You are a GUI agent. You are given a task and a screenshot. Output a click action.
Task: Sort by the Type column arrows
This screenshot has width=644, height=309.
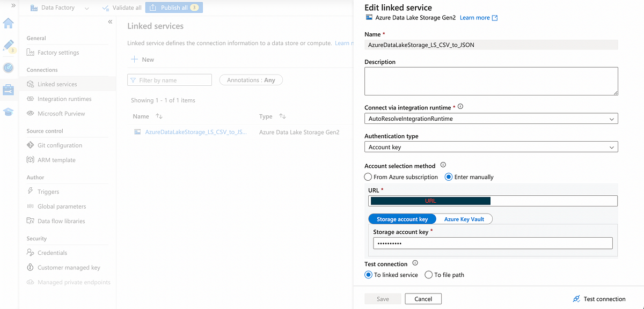coord(282,116)
